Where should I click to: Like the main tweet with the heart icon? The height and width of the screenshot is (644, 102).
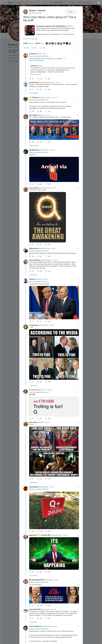click(x=40, y=48)
